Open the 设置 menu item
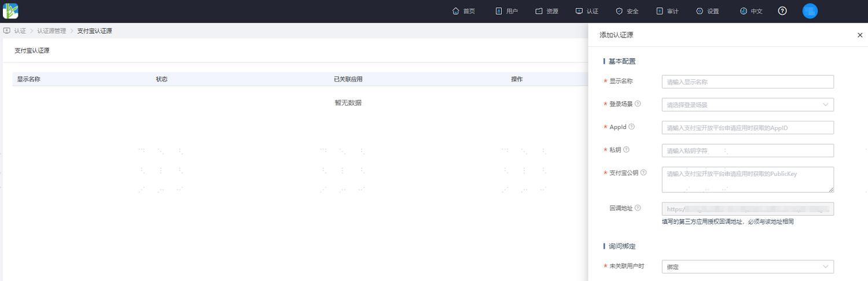The image size is (868, 281). tap(707, 11)
